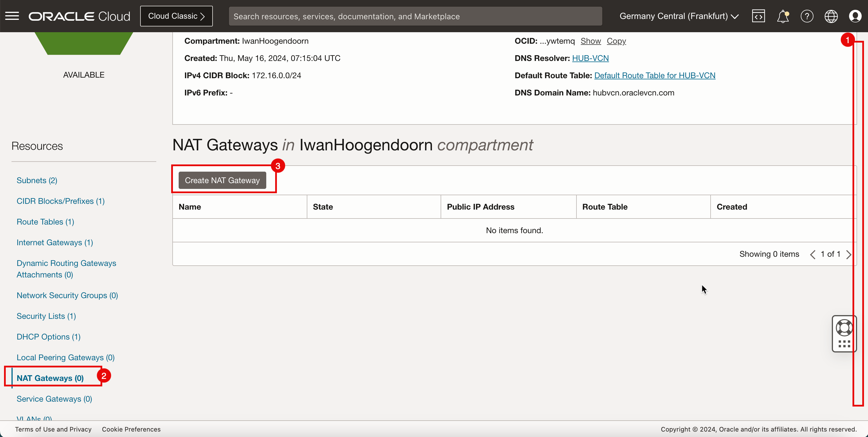The width and height of the screenshot is (868, 437).
Task: Select Internet Gateways (1) resource
Action: 55,242
